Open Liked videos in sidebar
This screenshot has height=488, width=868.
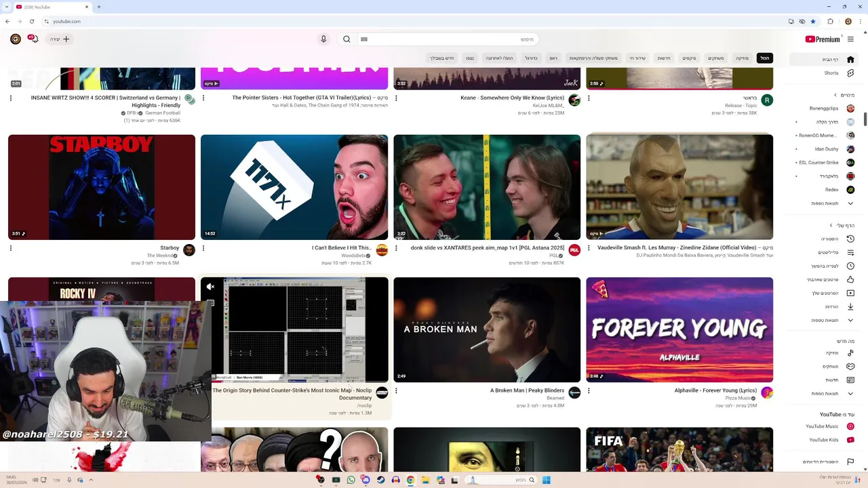coord(824,280)
